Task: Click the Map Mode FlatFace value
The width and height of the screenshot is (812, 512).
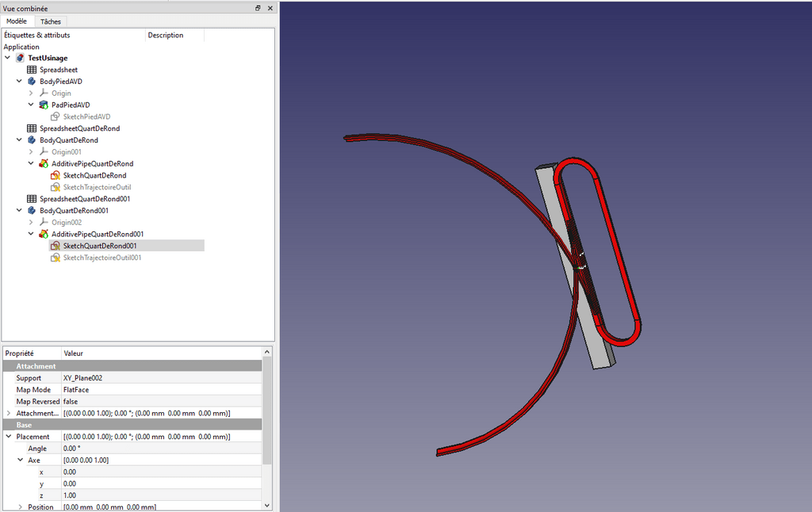Action: 77,390
